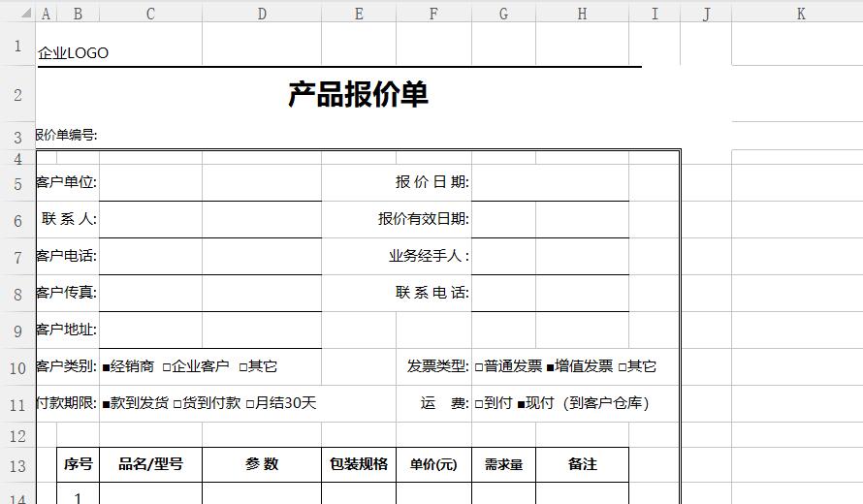Select column E header
Image resolution: width=863 pixels, height=504 pixels.
pyautogui.click(x=359, y=14)
